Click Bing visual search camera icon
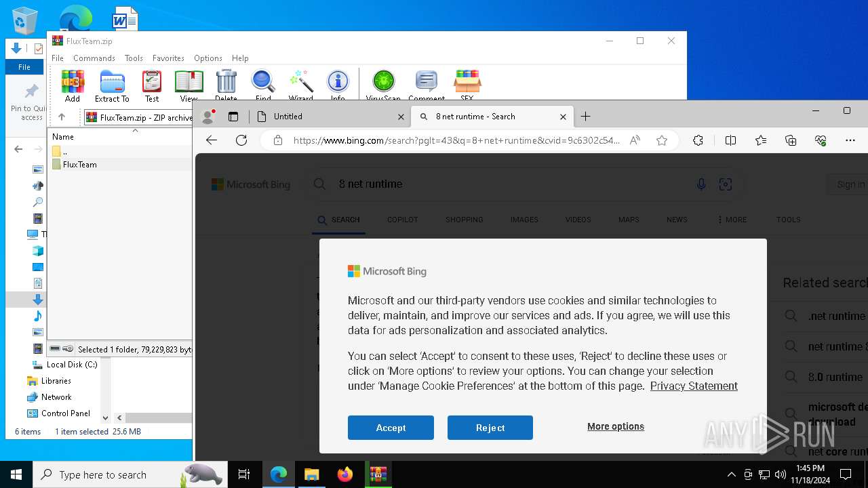The width and height of the screenshot is (868, 488). (726, 184)
